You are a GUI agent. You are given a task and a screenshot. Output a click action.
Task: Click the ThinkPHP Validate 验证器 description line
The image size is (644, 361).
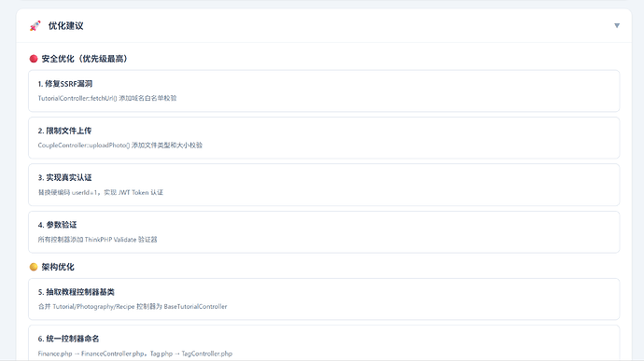98,240
